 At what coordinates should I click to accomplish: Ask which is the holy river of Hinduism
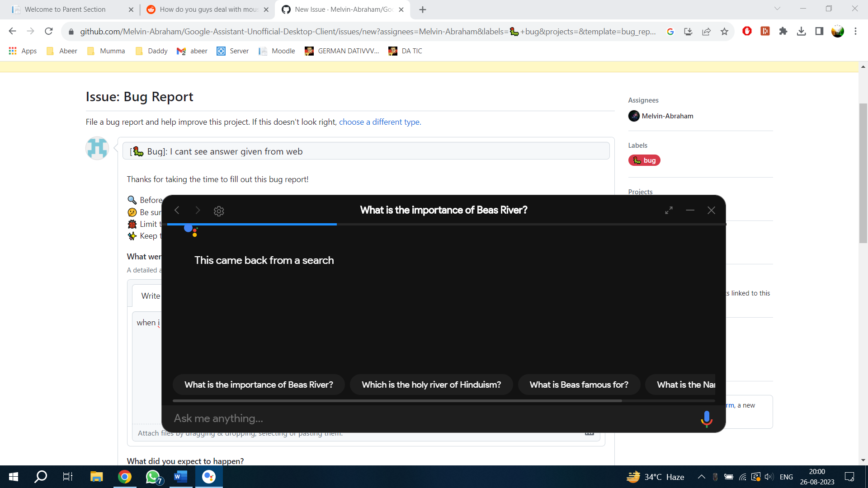tap(431, 385)
